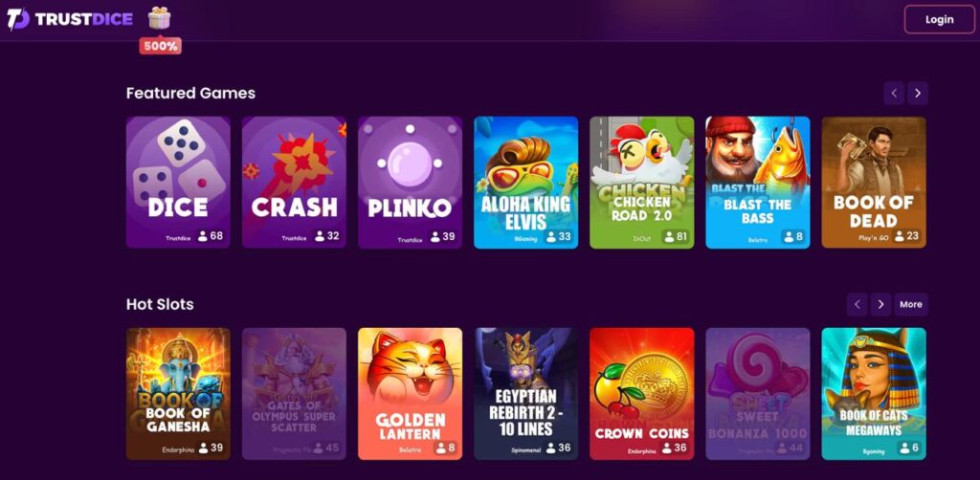
Task: Click the 500% bonus badge
Action: 161,46
